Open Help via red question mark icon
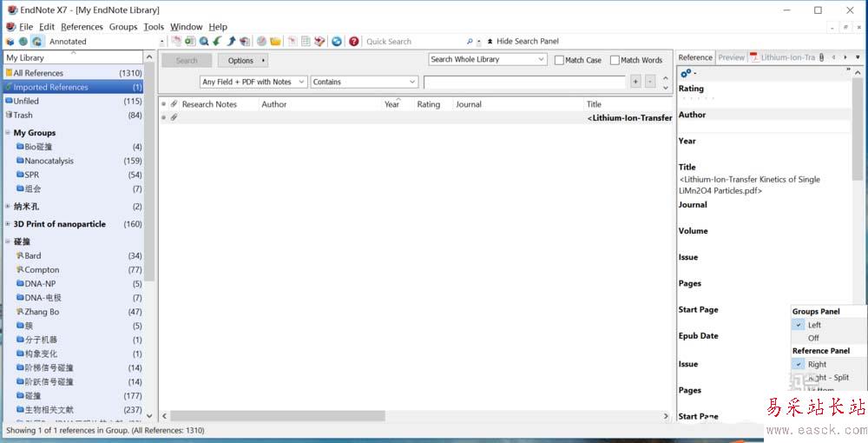 tap(354, 41)
